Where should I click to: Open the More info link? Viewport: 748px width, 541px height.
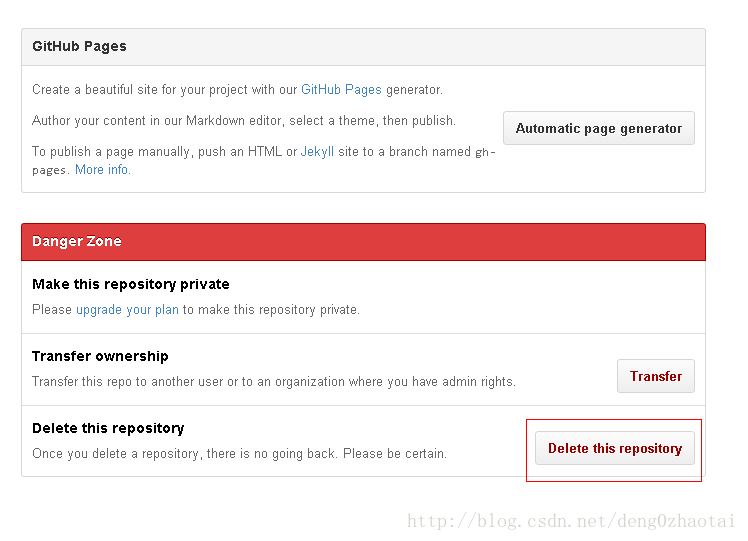[103, 170]
